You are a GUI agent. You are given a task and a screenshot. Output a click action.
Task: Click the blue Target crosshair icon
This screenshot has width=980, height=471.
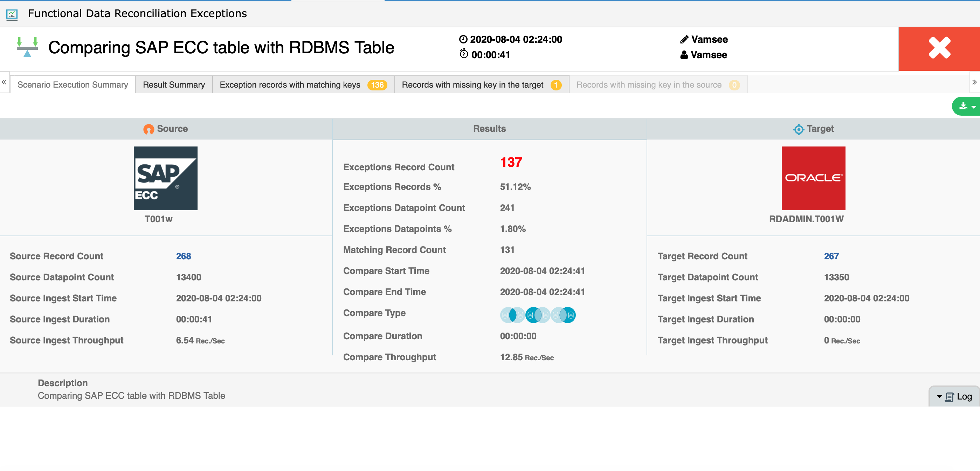pos(798,129)
